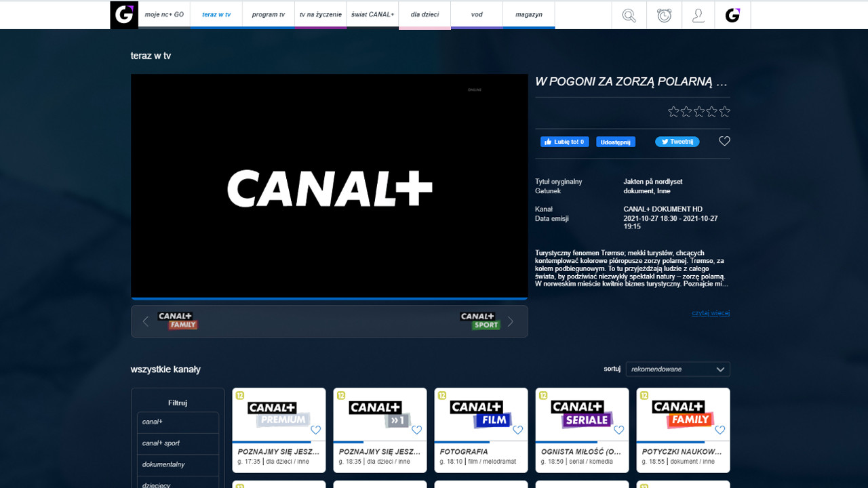Viewport: 868px width, 488px height.
Task: Open CANAL+ SERIALE channel card logo
Action: [x=582, y=415]
